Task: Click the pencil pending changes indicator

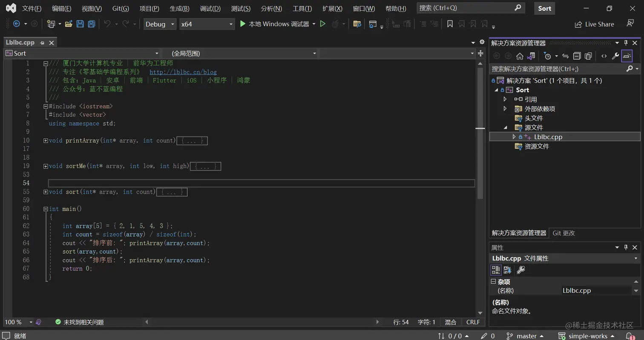Action: [487, 336]
